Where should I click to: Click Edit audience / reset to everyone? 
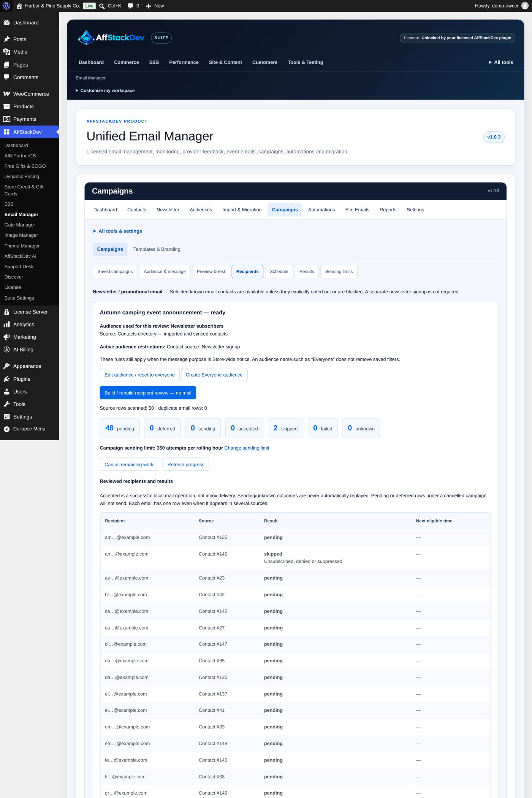139,375
